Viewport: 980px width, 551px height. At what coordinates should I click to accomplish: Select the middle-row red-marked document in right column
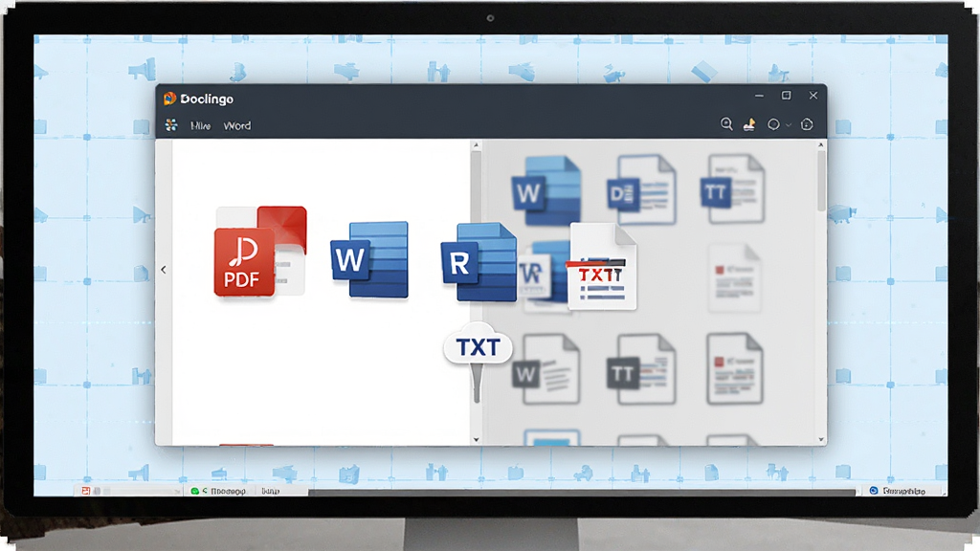pos(734,278)
